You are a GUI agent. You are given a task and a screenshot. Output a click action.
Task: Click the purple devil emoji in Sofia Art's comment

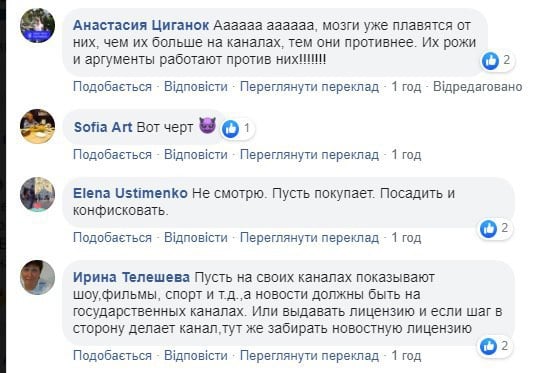coord(207,125)
